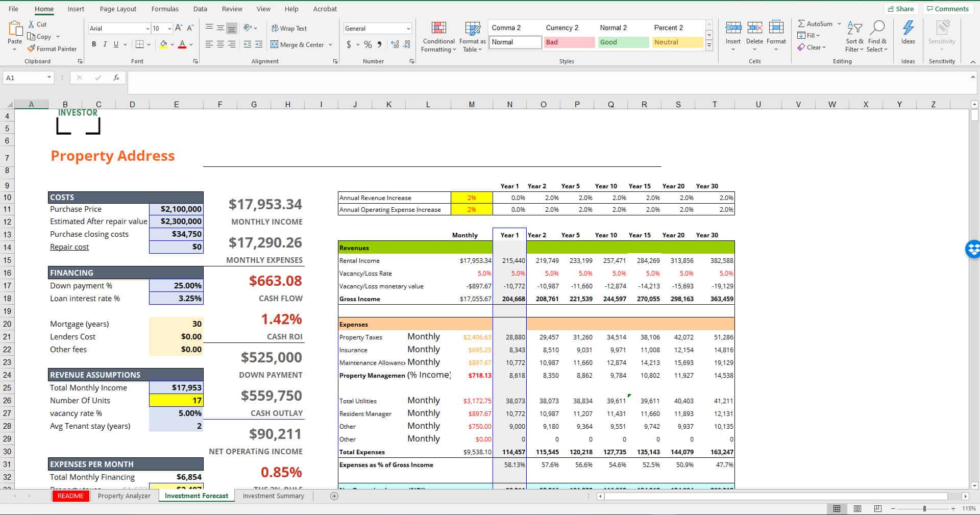Click the Find & Select icon
The width and height of the screenshot is (980, 515).
(877, 37)
